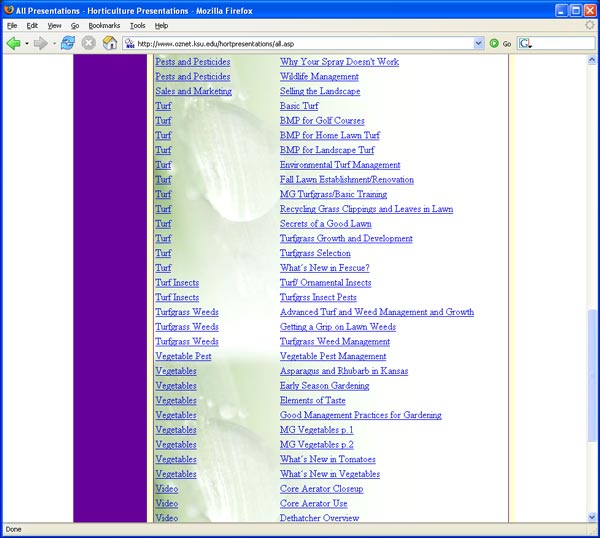Open Advanced Turf and Weed Management link
600x538 pixels.
(x=377, y=312)
